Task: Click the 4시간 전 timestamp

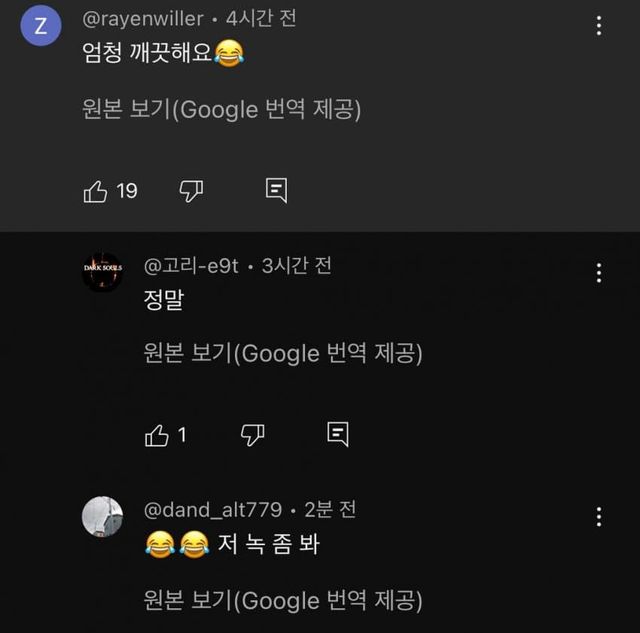Action: click(x=262, y=19)
